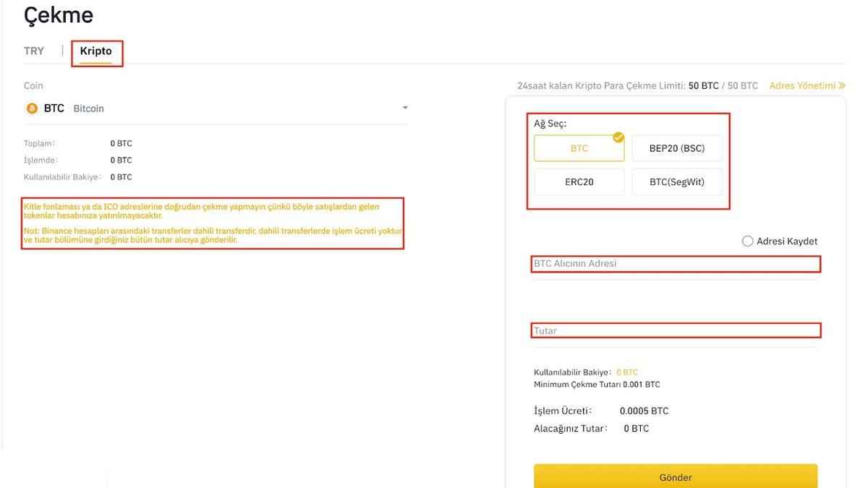The height and width of the screenshot is (488, 868).
Task: Open the Adres Yönetimi link
Action: (x=802, y=85)
